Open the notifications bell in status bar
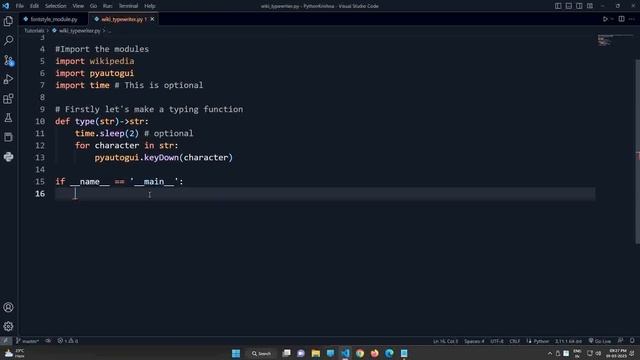 [632, 341]
